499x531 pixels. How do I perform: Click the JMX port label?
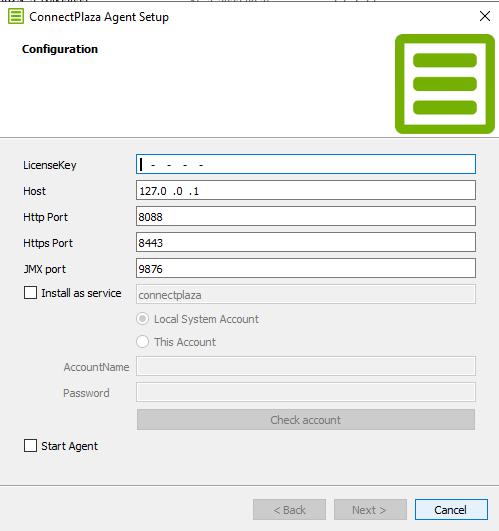(x=45, y=269)
